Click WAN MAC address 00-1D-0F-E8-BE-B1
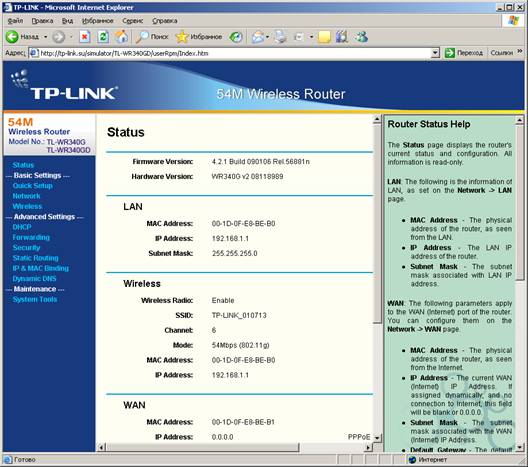 243,422
